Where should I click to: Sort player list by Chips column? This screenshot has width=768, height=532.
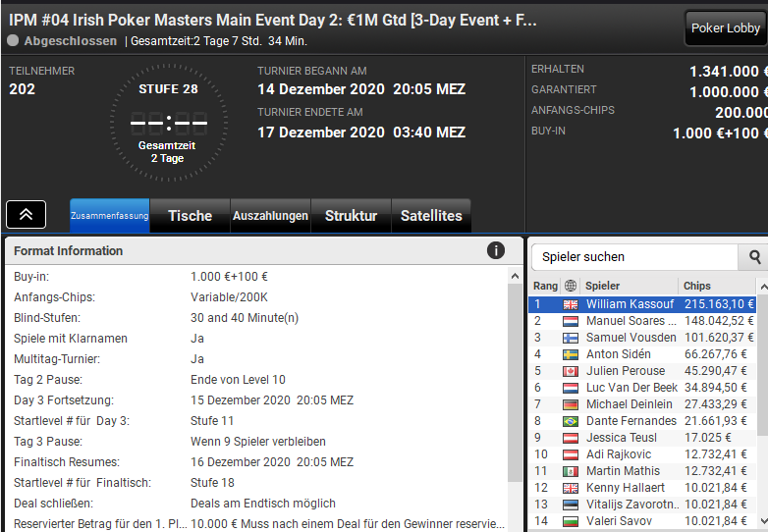pyautogui.click(x=717, y=286)
